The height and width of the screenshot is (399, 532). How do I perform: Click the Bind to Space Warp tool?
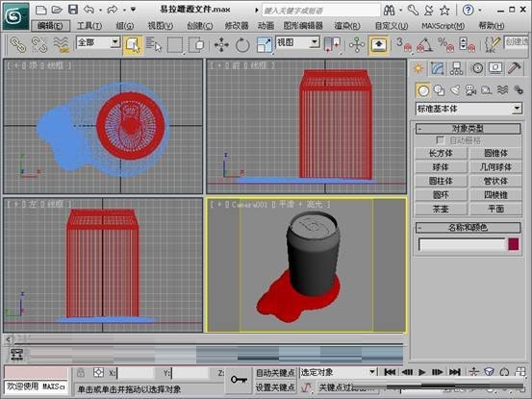[61, 45]
